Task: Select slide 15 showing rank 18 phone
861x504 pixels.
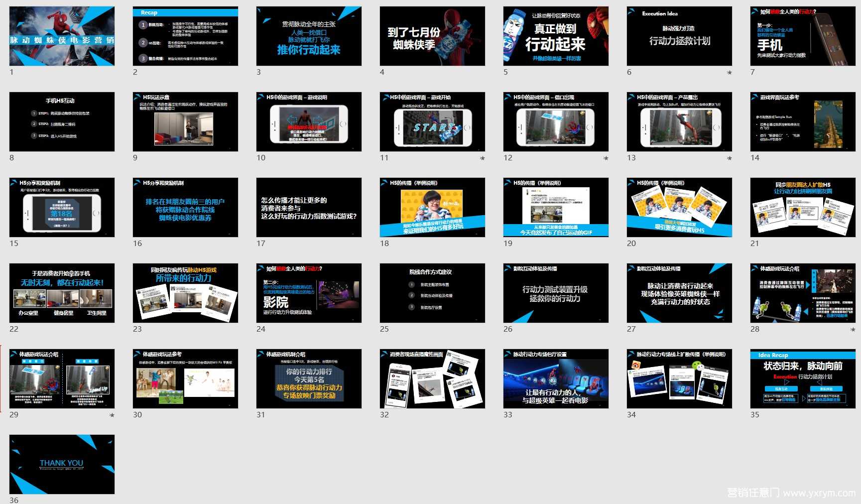Action: tap(62, 207)
